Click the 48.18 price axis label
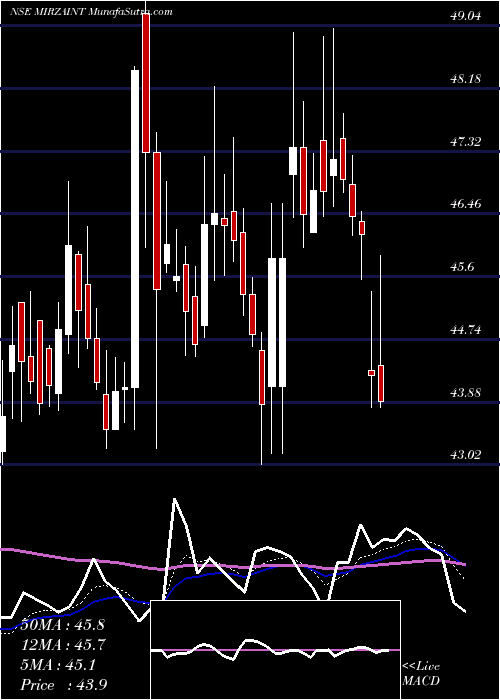The width and height of the screenshot is (500, 700). coord(465,79)
